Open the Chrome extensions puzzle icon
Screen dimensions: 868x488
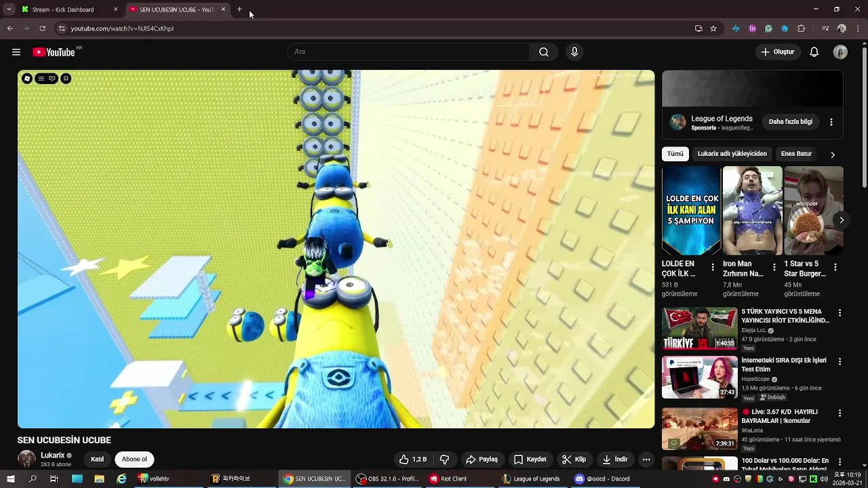(802, 28)
